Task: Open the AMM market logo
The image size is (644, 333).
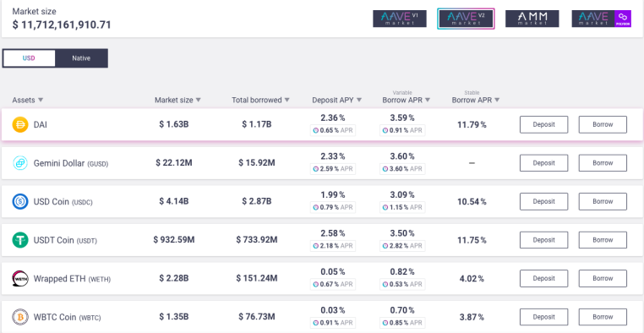Action: click(532, 19)
